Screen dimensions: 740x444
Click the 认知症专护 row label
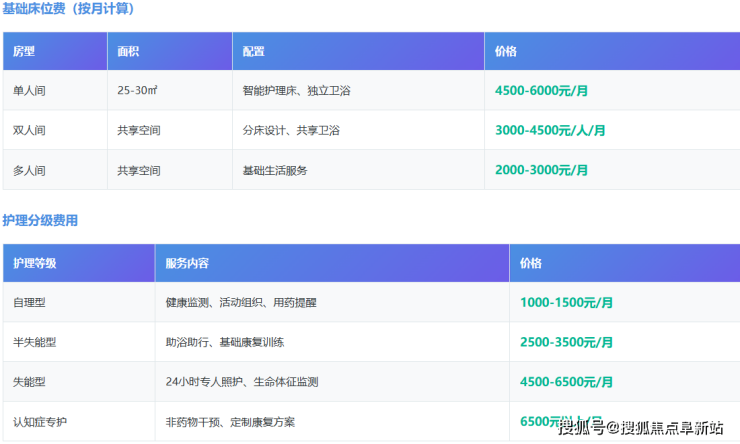point(40,422)
